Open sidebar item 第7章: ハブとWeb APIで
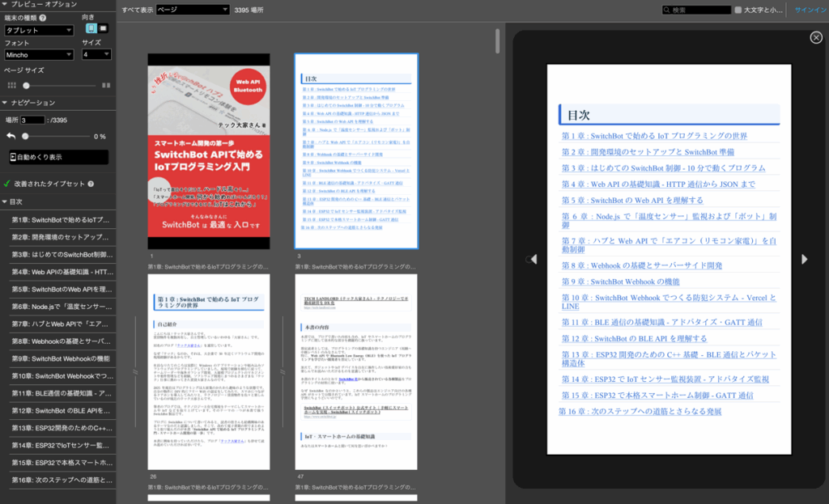Screen dimensions: 829x504 coord(60,324)
